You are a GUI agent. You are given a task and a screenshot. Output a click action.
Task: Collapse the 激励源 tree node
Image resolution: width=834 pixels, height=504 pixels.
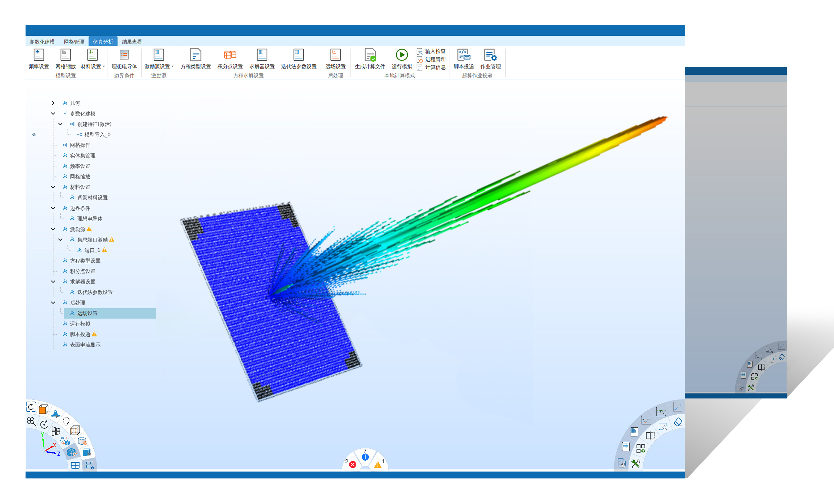(x=53, y=229)
